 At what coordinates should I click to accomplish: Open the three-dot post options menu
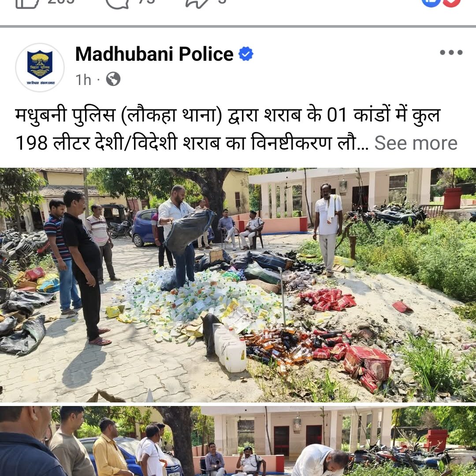point(451,52)
